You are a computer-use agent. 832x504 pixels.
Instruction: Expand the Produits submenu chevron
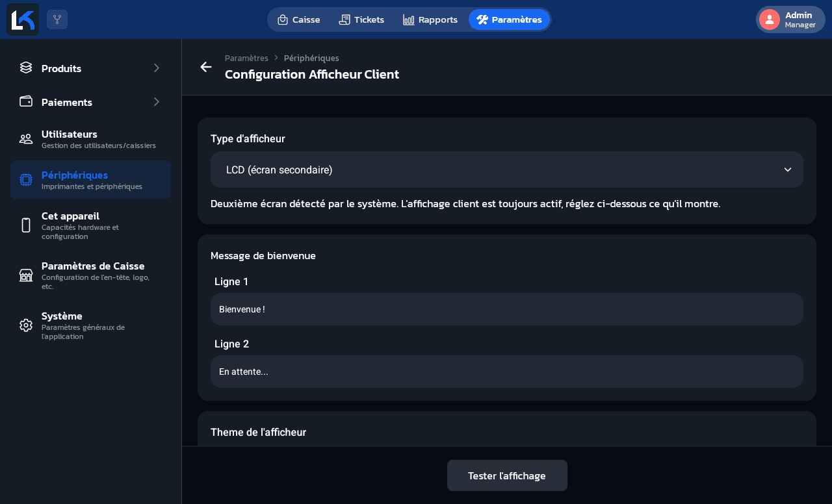(x=156, y=68)
